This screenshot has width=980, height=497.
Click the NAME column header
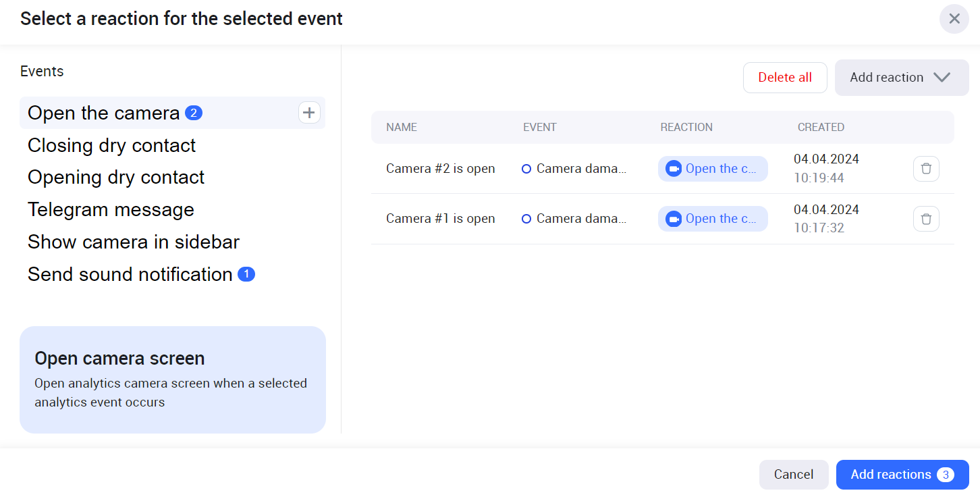[401, 127]
